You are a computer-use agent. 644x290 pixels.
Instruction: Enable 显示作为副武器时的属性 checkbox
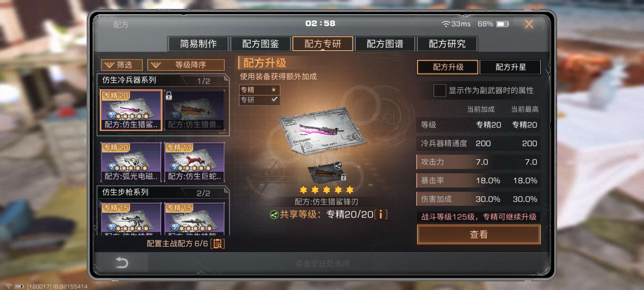[440, 90]
